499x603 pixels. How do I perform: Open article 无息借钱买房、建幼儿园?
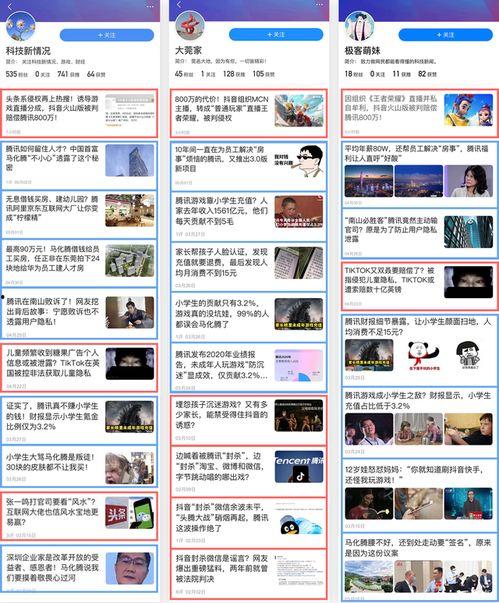[79, 214]
